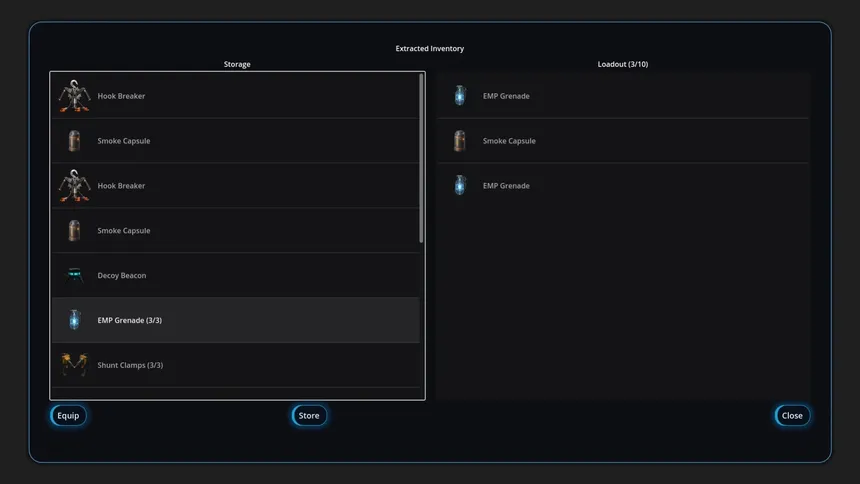Pick the Decoy Beacon icon

[74, 276]
